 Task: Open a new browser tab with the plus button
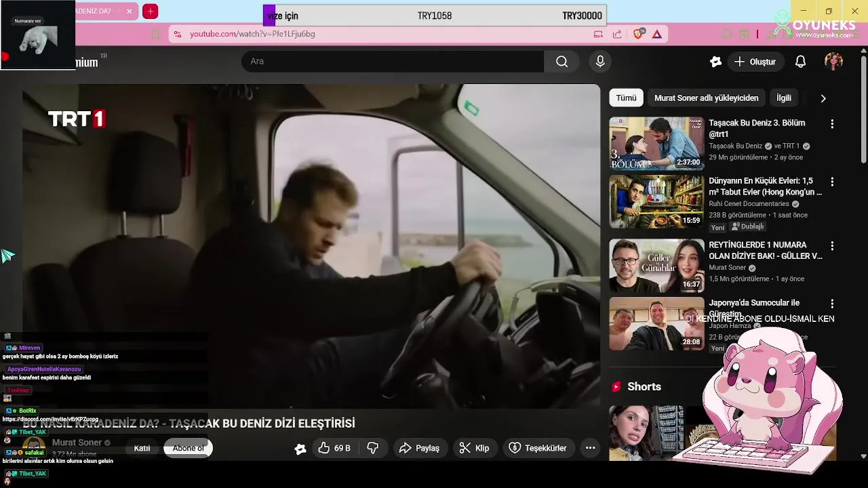151,11
